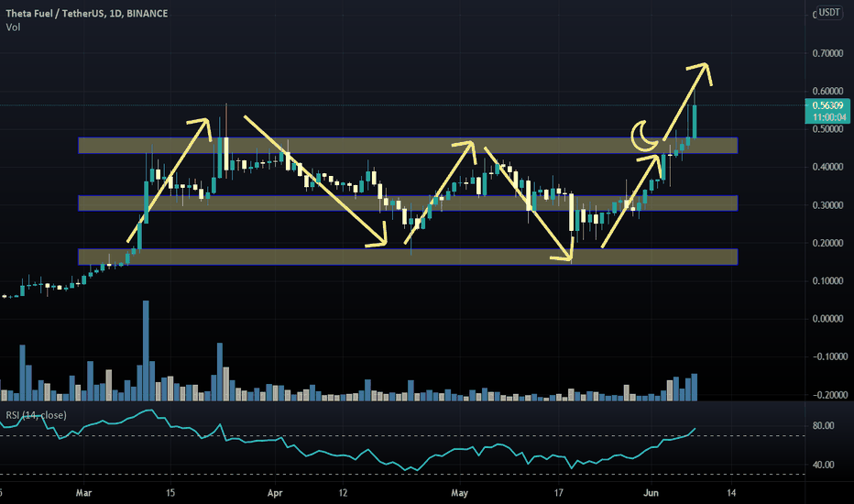The height and width of the screenshot is (504, 854).
Task: Select the upper zone rectangle near 0.45
Action: point(408,146)
